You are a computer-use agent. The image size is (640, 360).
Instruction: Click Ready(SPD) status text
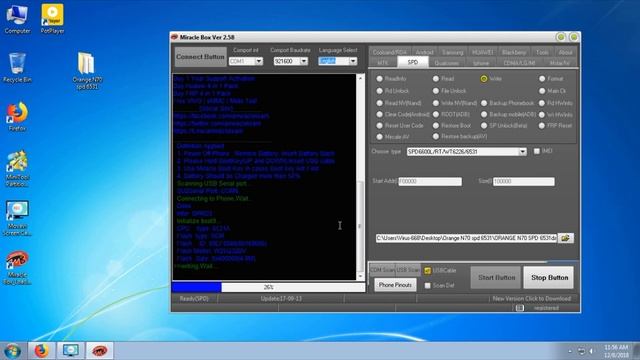pyautogui.click(x=194, y=299)
